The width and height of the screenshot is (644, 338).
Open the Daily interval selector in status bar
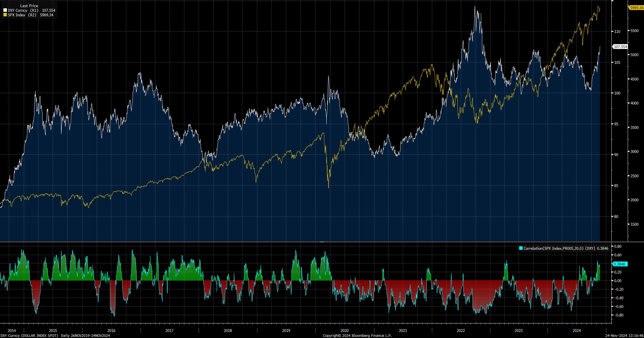65,336
